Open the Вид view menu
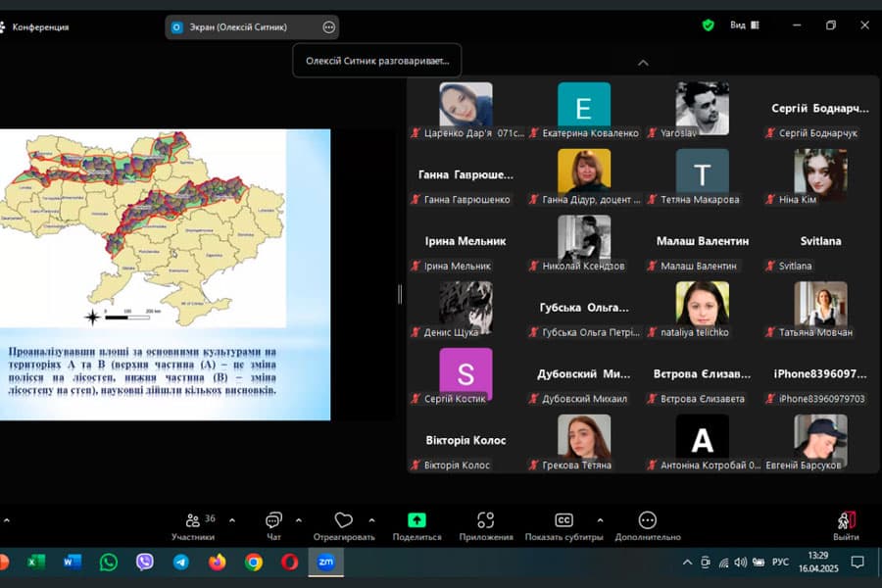Screen dimensions: 882x588 (x=743, y=25)
